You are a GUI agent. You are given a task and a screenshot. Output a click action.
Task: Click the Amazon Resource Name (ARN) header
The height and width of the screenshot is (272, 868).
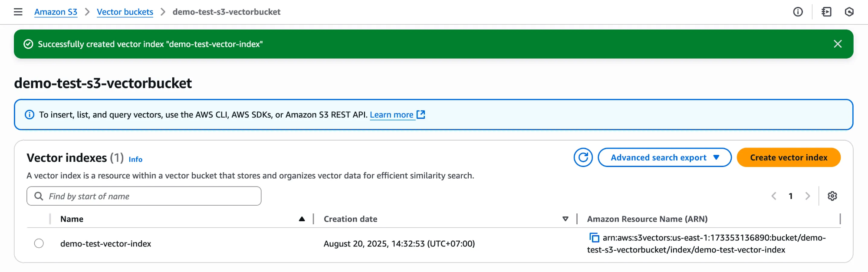[x=647, y=219]
